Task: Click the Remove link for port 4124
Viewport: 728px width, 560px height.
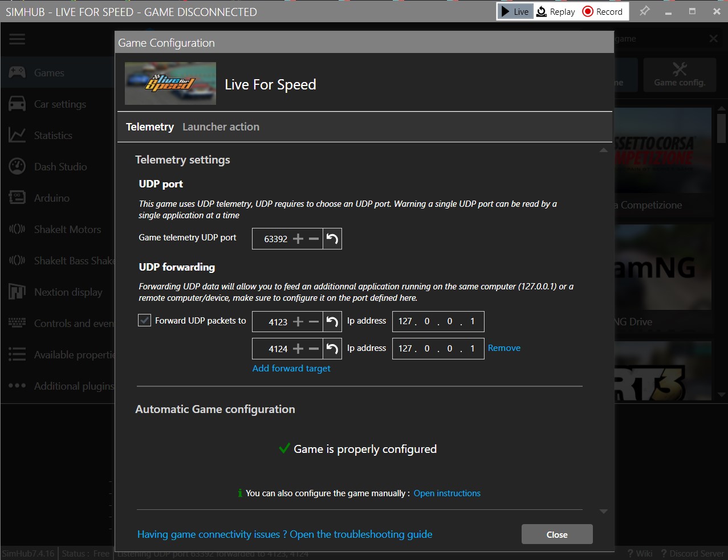Action: pos(504,348)
